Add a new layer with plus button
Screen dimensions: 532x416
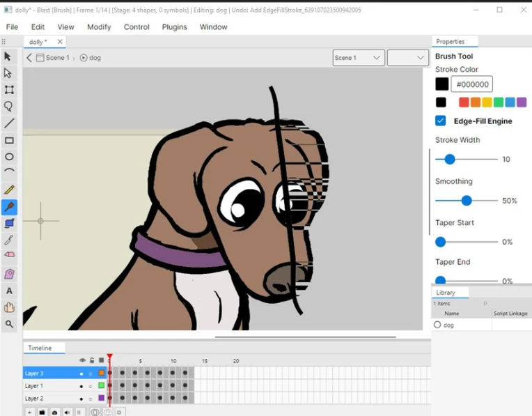click(x=30, y=413)
